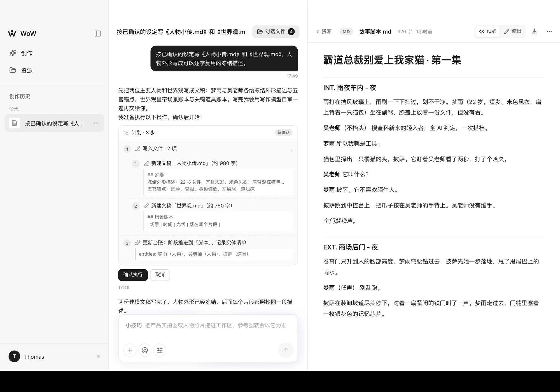Click the ## 梦雨 content preview block
The image size is (560, 392).
coord(218,182)
